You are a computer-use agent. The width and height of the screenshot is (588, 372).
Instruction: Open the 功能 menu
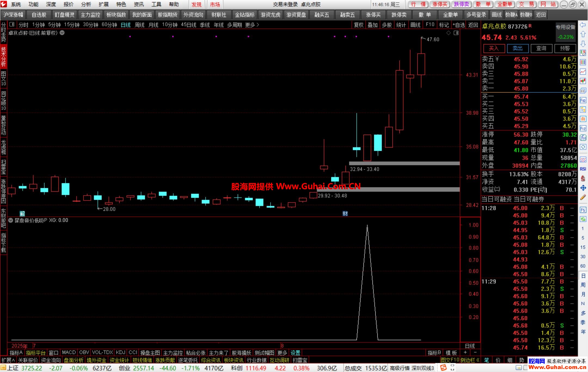click(33, 4)
